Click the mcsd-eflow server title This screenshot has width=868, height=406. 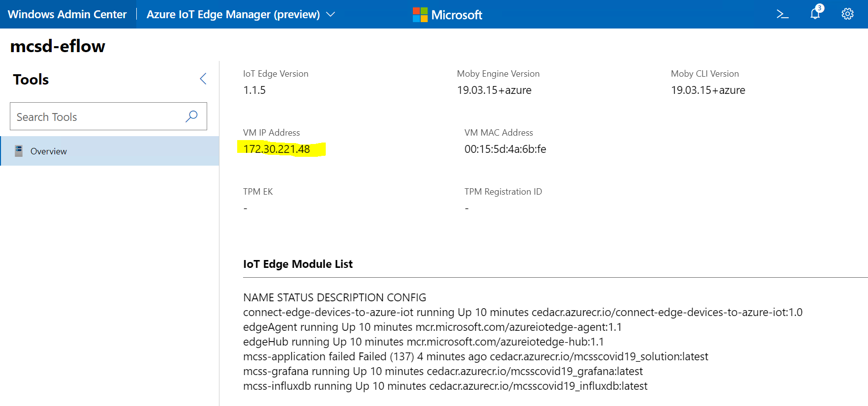pos(58,46)
